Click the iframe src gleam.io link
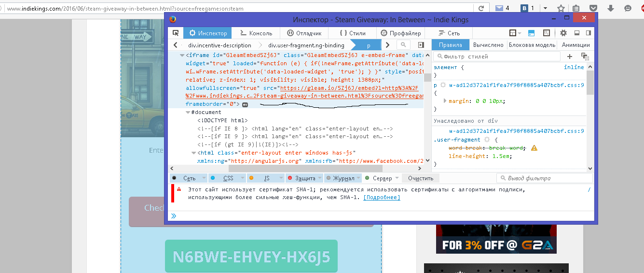 (x=349, y=88)
